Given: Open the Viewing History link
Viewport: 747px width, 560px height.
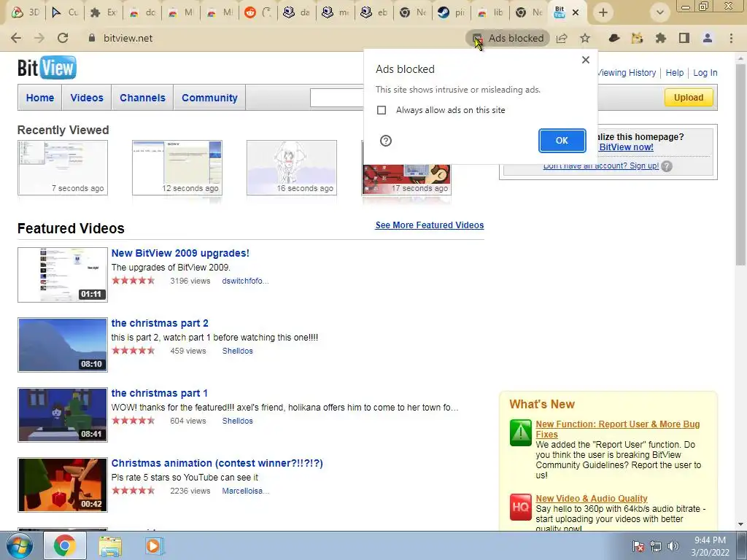Looking at the screenshot, I should 627,73.
